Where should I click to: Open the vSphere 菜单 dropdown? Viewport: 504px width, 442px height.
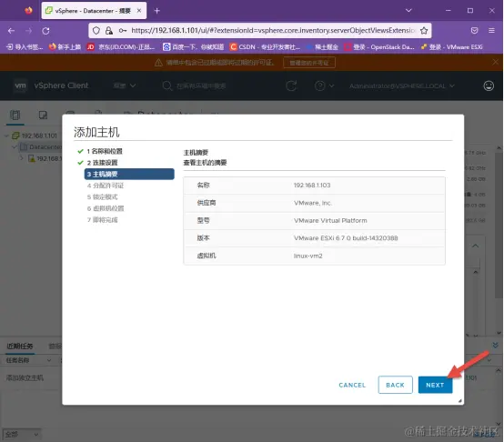[x=125, y=85]
